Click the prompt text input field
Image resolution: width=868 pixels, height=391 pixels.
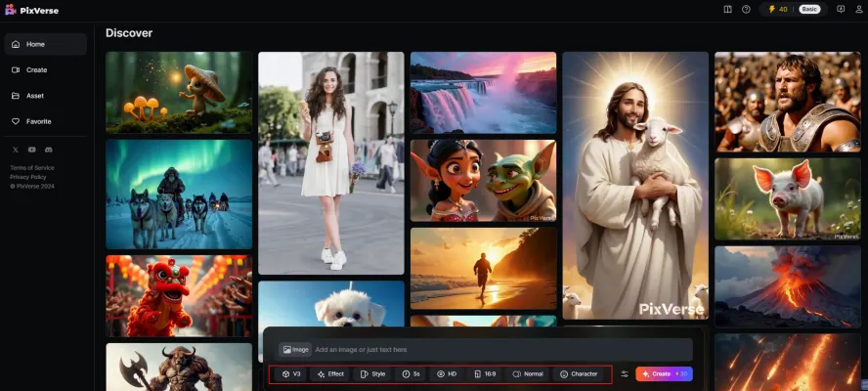coord(499,349)
